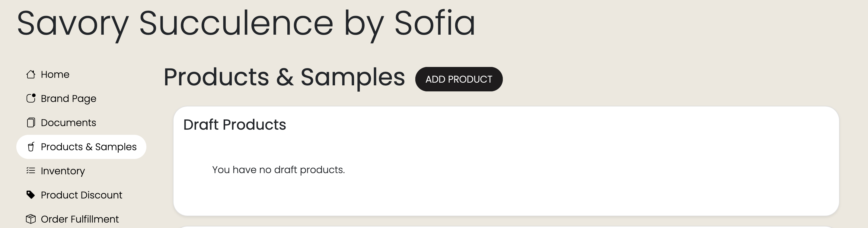The height and width of the screenshot is (228, 868).
Task: Click the Product Discount tag icon
Action: [31, 195]
